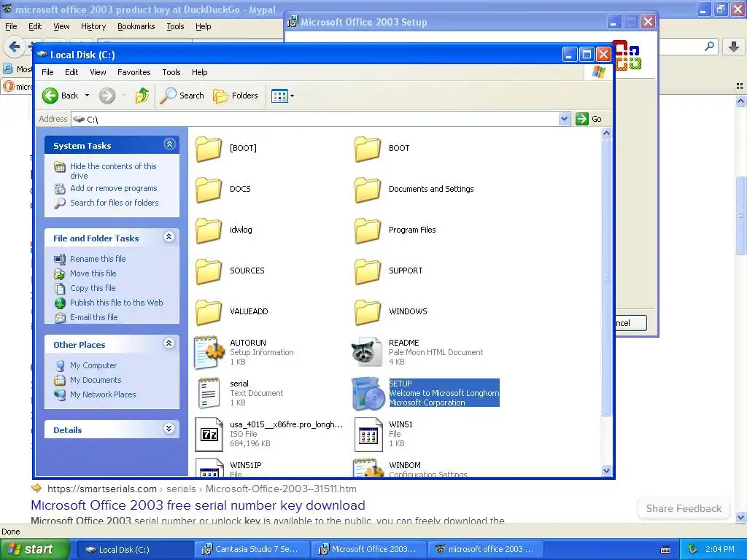Open My Computer from Other Places
Viewport: 747px width, 560px height.
(93, 366)
